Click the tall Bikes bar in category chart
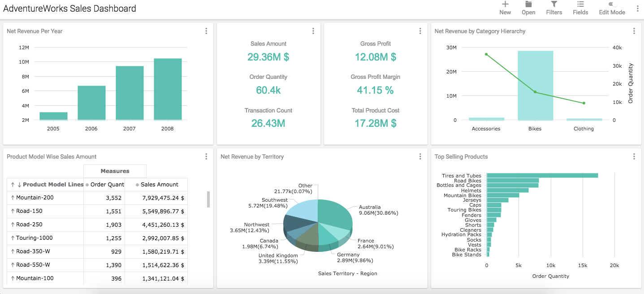Viewport: 644px width, 294px height. pyautogui.click(x=535, y=85)
